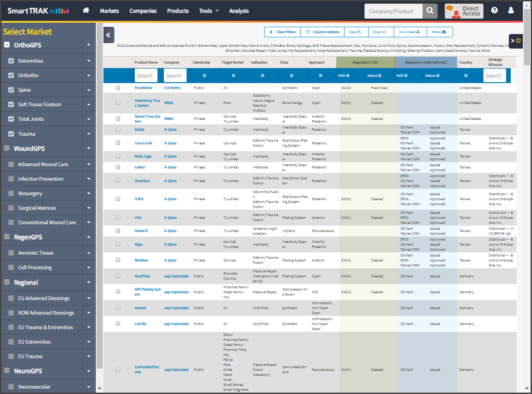Uncheck the Spine checkbox
The width and height of the screenshot is (532, 394).
pyautogui.click(x=11, y=90)
